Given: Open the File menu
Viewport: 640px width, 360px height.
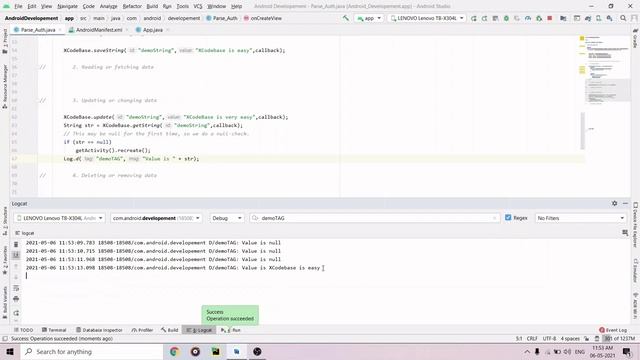Looking at the screenshot, I should (x=18, y=7).
